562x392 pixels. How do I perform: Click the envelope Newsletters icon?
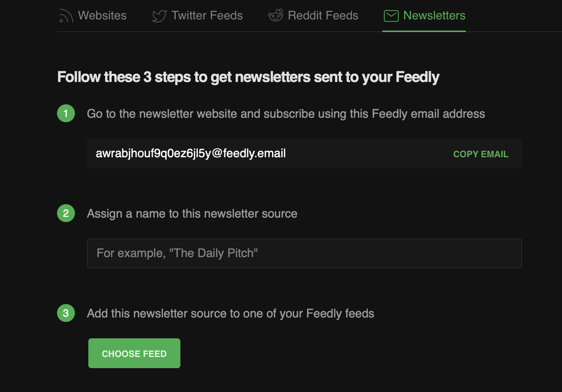391,16
